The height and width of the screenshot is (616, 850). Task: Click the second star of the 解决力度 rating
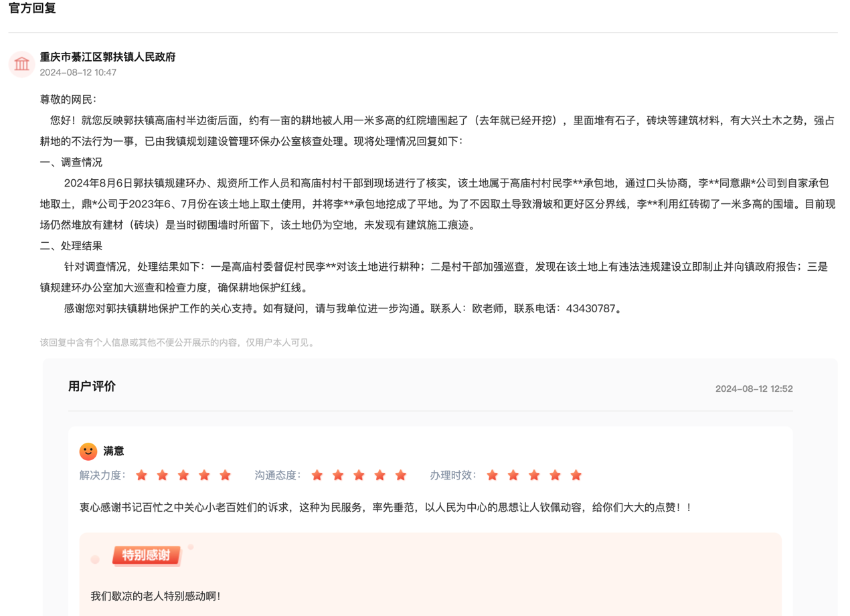(162, 475)
